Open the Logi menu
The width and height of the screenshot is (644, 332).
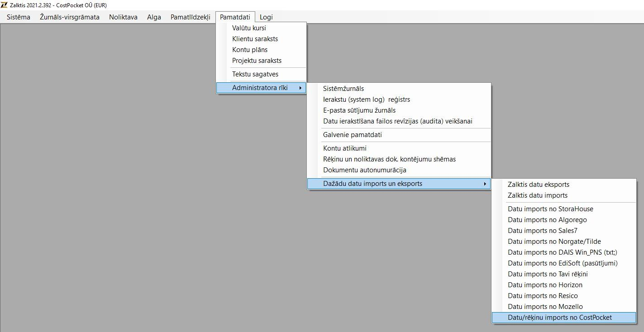pos(266,17)
